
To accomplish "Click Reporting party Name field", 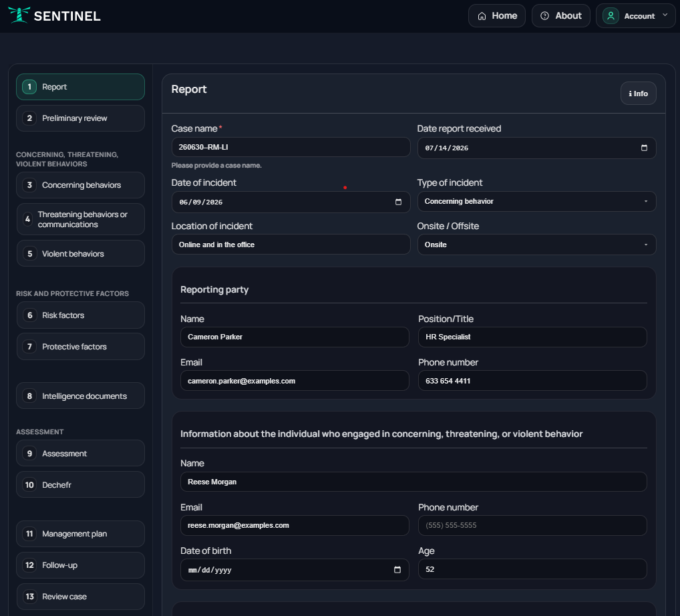I will tap(295, 337).
